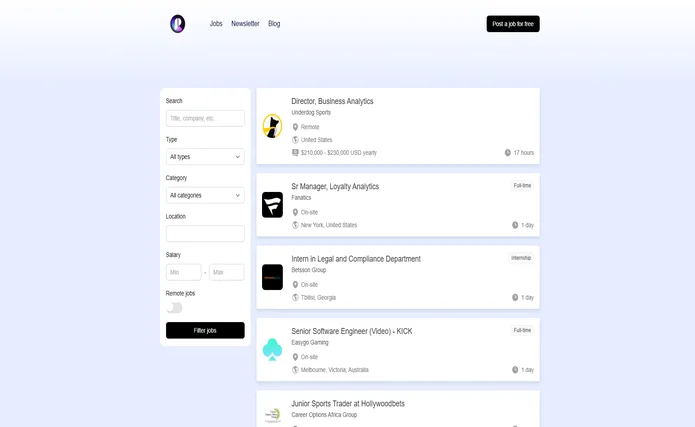Go to the Newsletter page
695x427 pixels.
pos(245,24)
